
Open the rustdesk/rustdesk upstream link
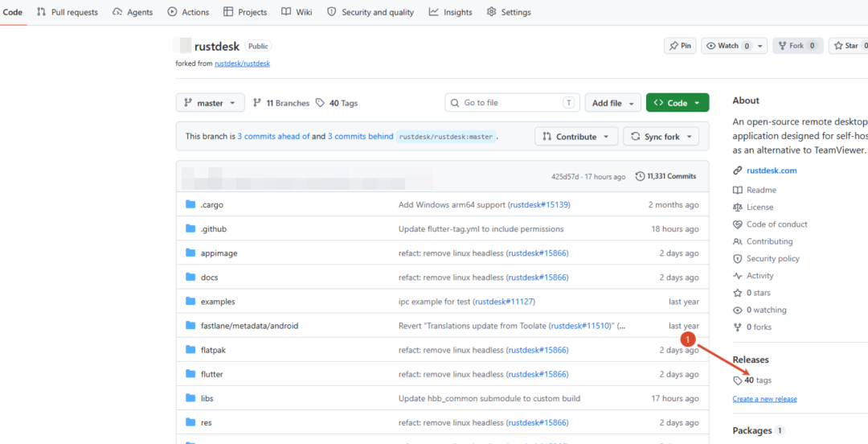tap(242, 64)
